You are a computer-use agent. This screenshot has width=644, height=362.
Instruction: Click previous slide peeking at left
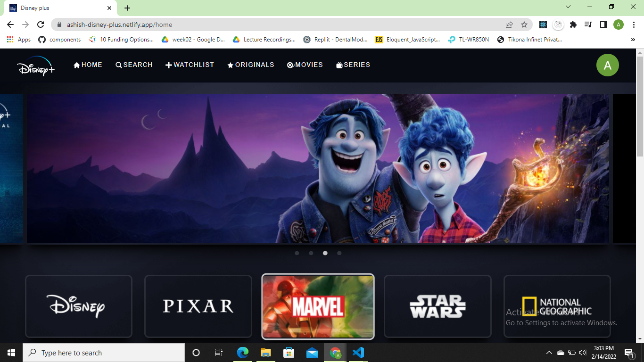click(11, 168)
